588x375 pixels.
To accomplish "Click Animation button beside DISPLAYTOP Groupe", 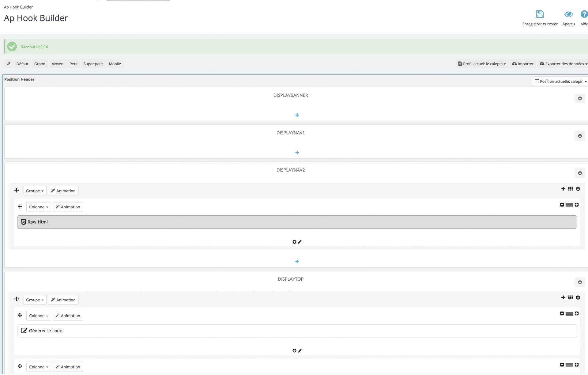I will [63, 300].
